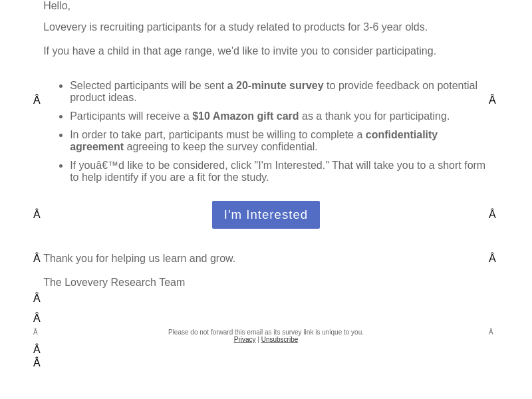Click the Â character directly before 'Thank you'
Viewport: 532px width, 399px height.
[x=37, y=258]
